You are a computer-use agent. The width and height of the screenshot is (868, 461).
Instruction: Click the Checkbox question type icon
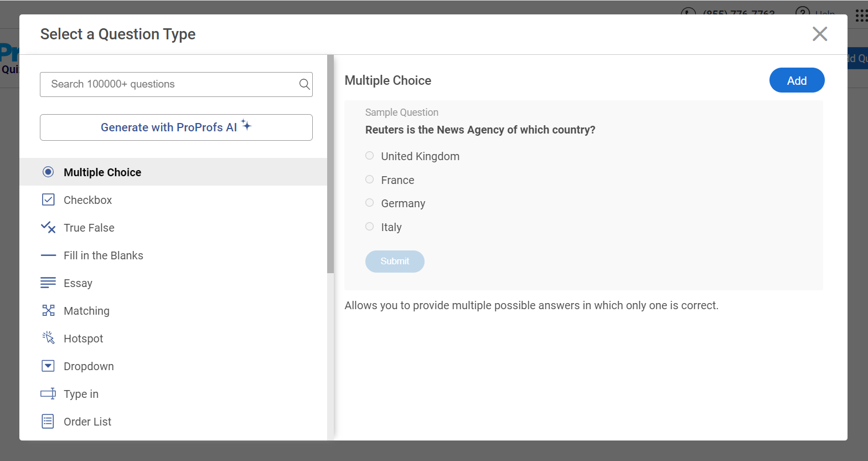[x=48, y=199]
